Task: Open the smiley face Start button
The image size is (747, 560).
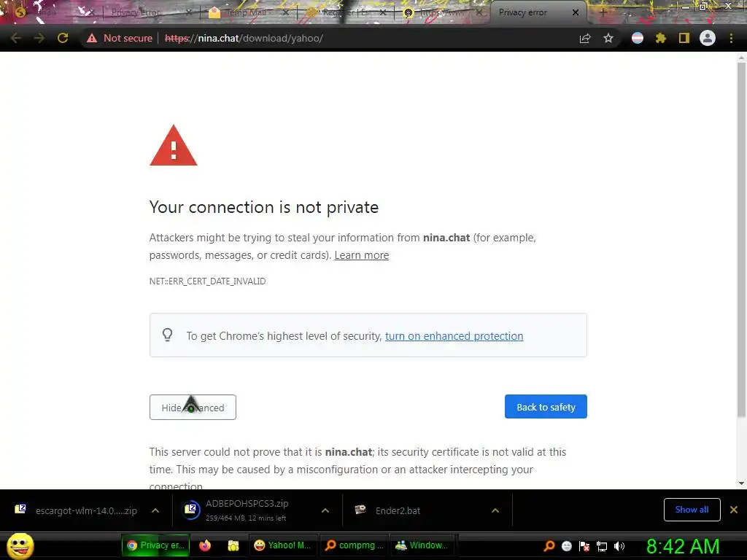Action: tap(20, 545)
